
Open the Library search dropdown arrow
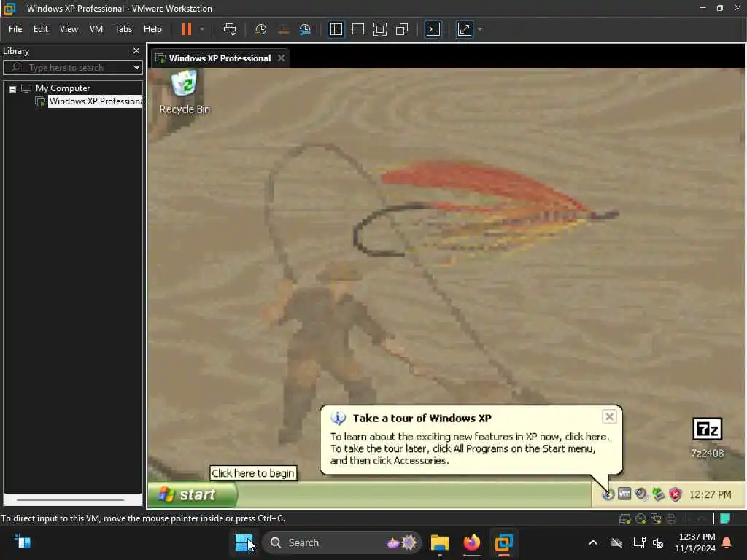(136, 67)
